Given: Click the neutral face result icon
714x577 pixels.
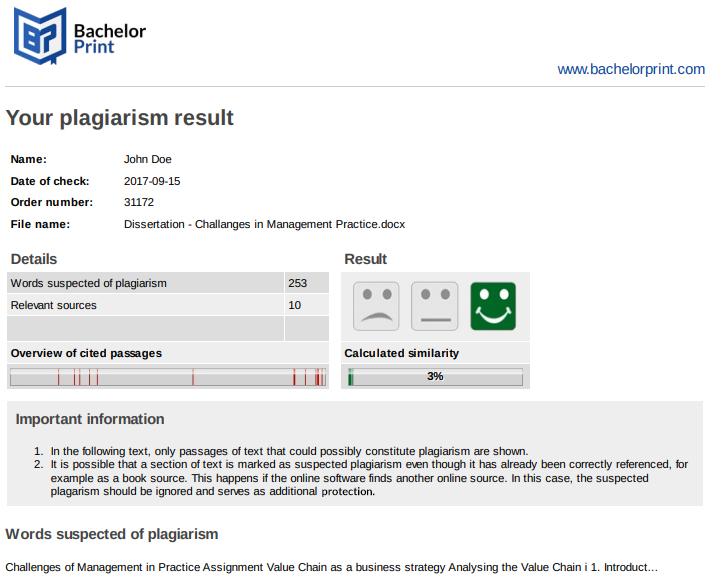Looking at the screenshot, I should click(x=434, y=306).
